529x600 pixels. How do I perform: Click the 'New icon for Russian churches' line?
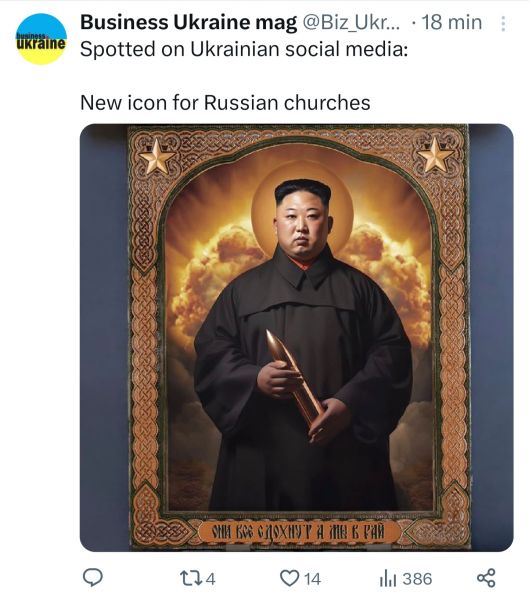(225, 103)
